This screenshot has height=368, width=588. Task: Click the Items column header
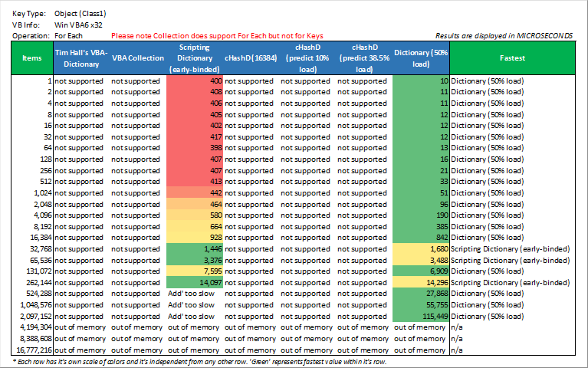point(32,58)
